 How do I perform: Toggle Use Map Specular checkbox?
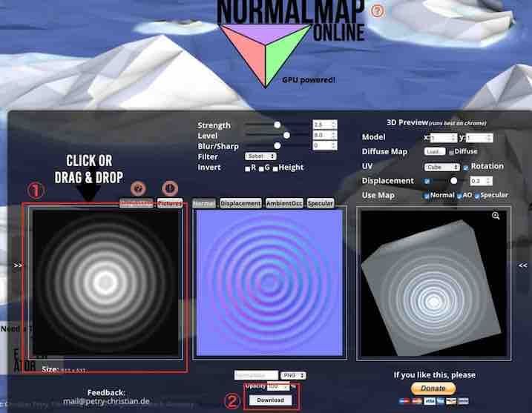476,196
